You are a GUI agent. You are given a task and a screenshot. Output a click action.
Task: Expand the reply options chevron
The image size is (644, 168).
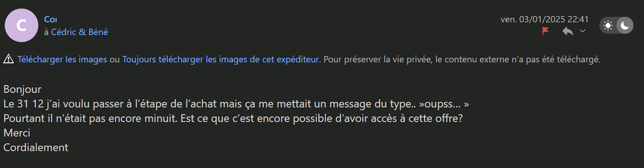point(582,31)
